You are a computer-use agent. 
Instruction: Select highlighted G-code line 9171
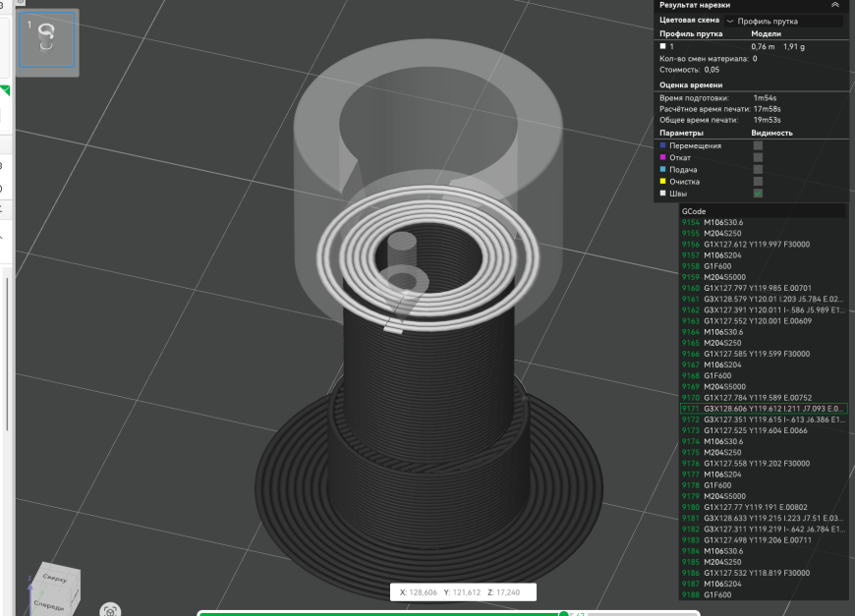point(764,409)
